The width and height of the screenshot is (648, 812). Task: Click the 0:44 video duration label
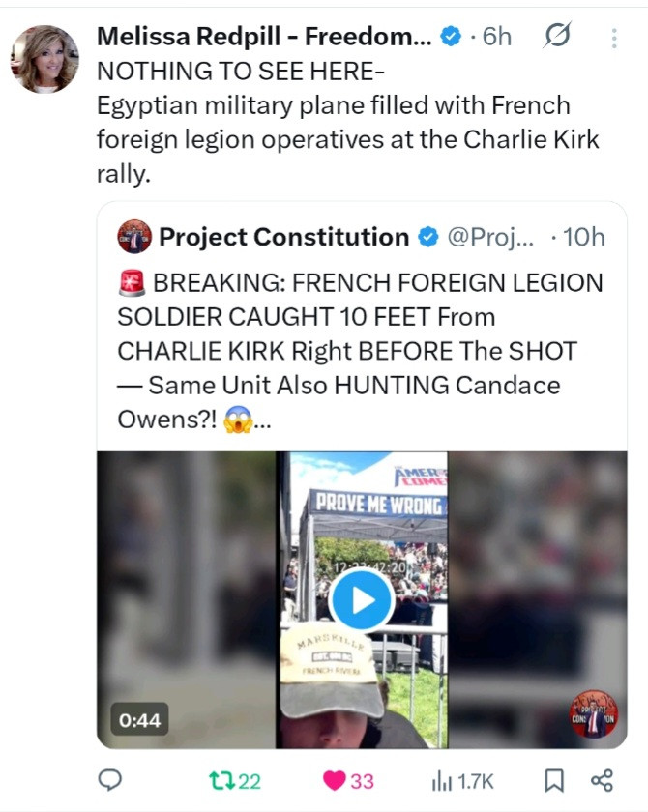coord(140,719)
